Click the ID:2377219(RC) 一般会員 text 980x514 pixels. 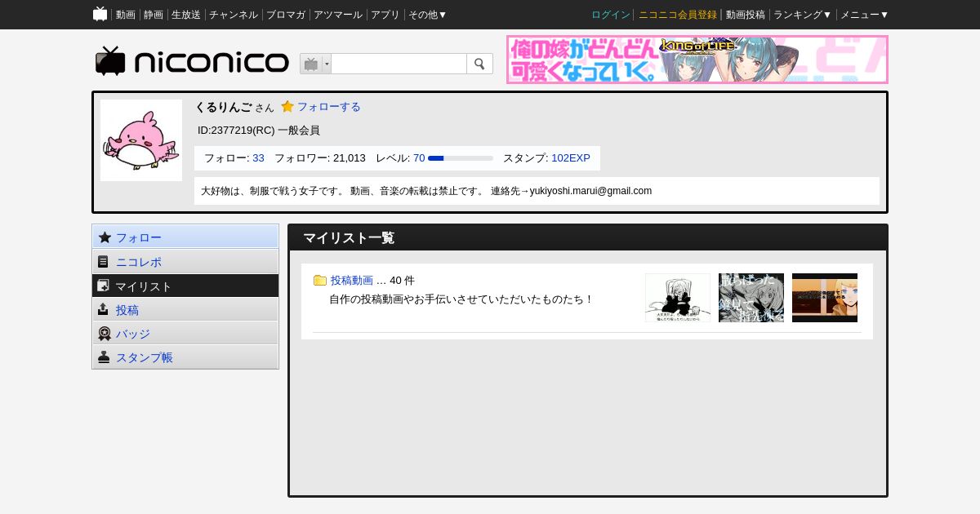tap(259, 131)
